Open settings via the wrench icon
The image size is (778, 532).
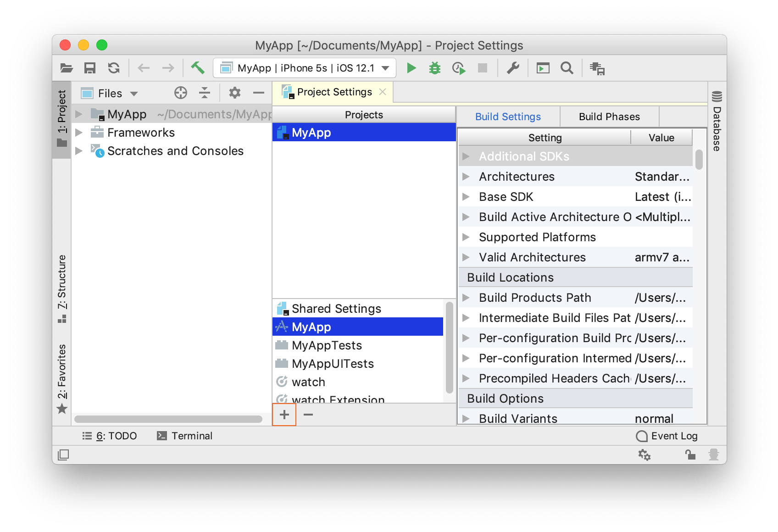(513, 68)
